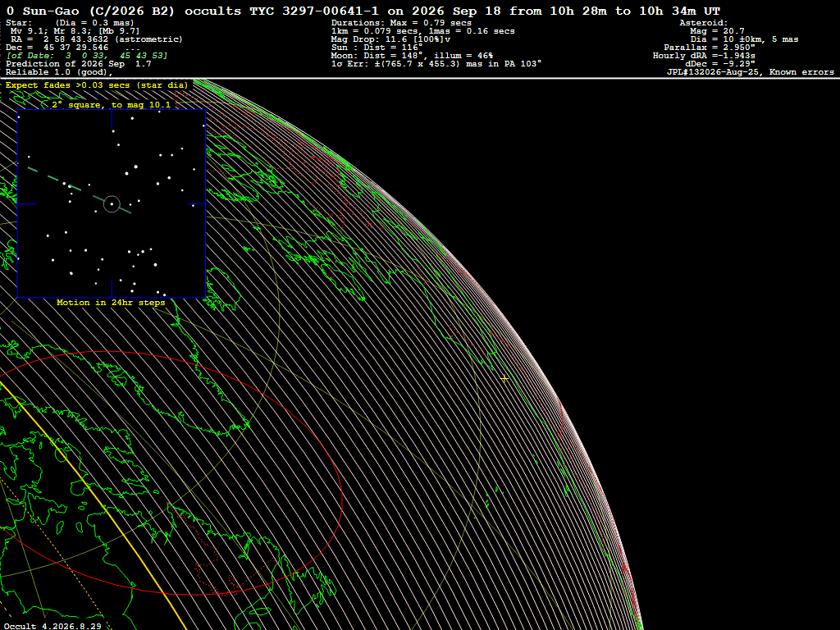Click the 'Parallax = 2.950"' value
The width and height of the screenshot is (840, 630).
[x=710, y=48]
